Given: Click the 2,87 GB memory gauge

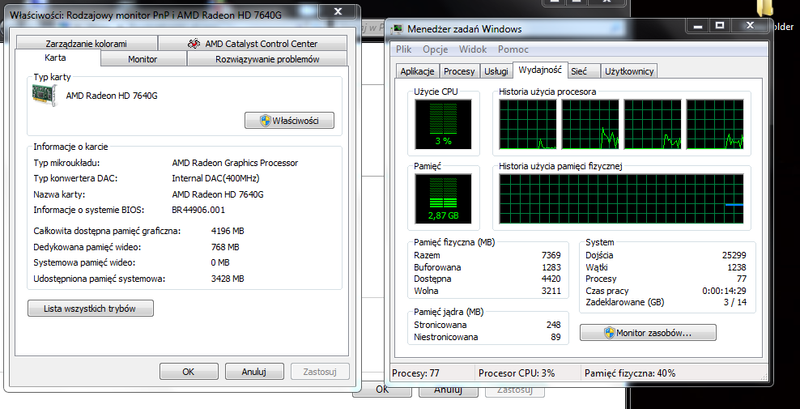Looking at the screenshot, I should coord(443,198).
